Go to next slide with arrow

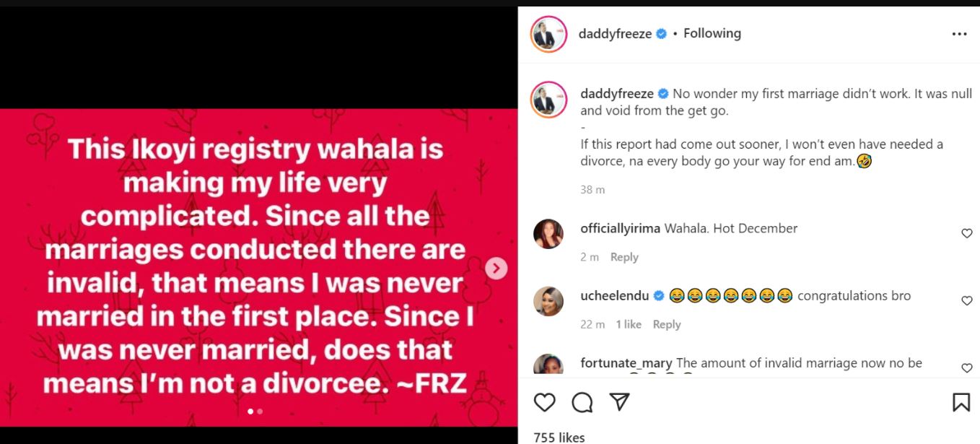click(496, 269)
